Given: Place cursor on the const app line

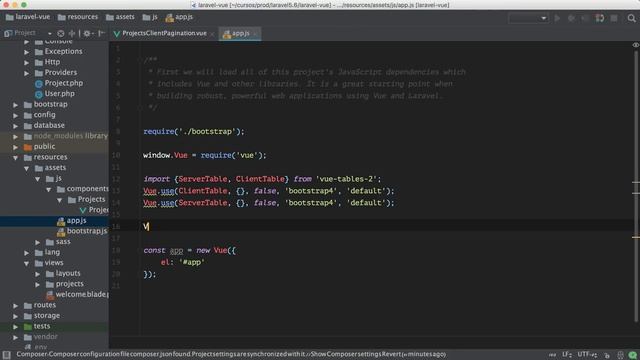Looking at the screenshot, I should [x=189, y=251].
